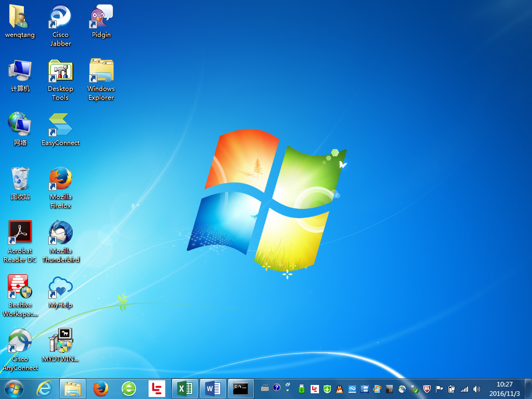Click the blue help question mark icon
The height and width of the screenshot is (399, 532).
click(x=276, y=388)
